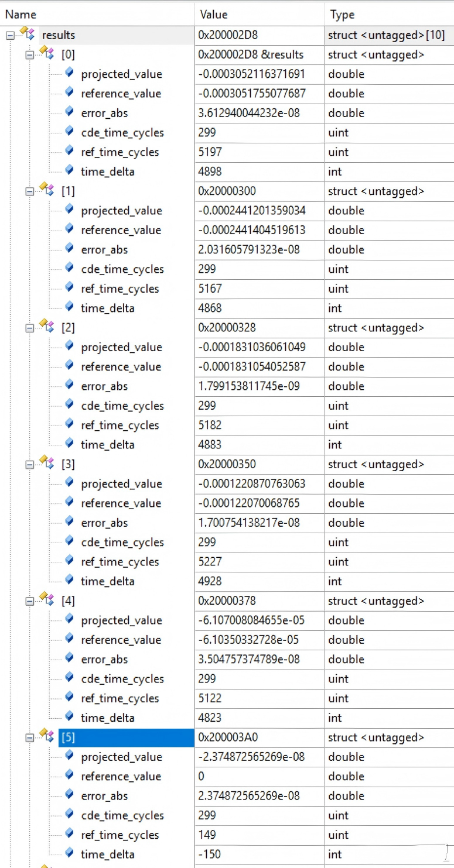Collapse the [1] struct element
Screen dimensions: 454x868
pyautogui.click(x=29, y=191)
